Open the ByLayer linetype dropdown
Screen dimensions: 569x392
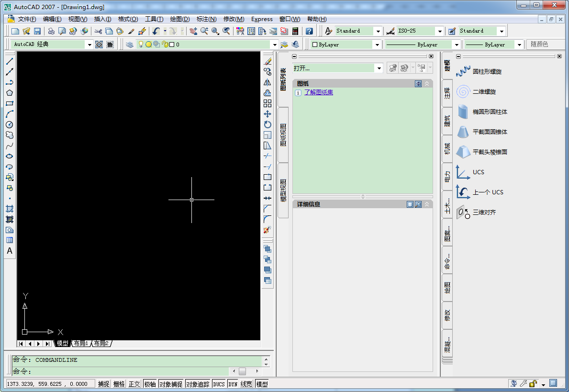coord(457,45)
